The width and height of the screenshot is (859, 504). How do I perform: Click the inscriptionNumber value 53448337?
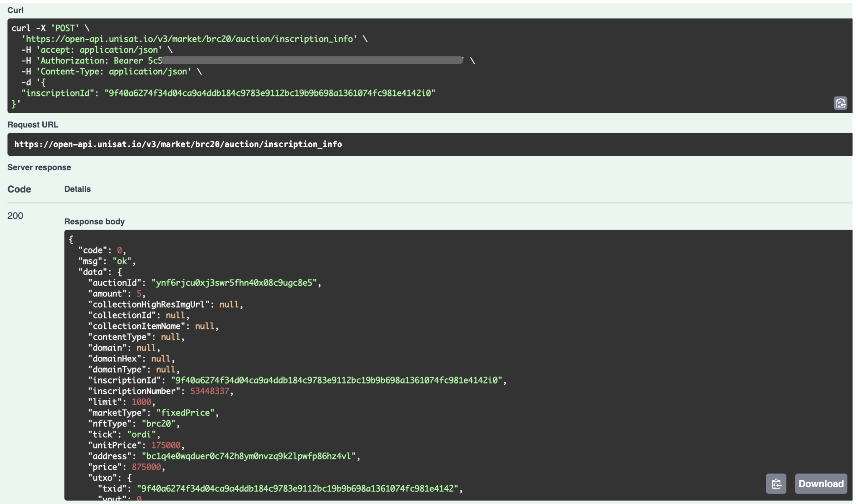click(x=209, y=391)
